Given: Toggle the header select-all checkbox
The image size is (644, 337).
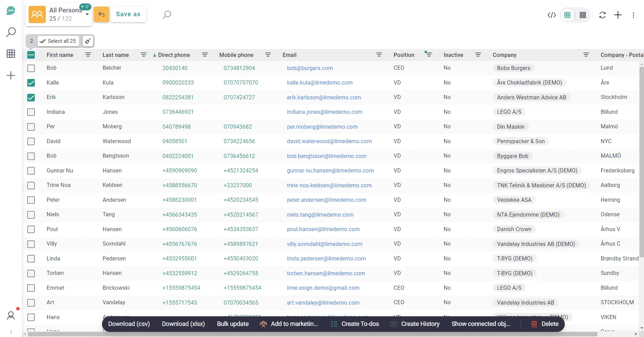Looking at the screenshot, I should [x=31, y=55].
